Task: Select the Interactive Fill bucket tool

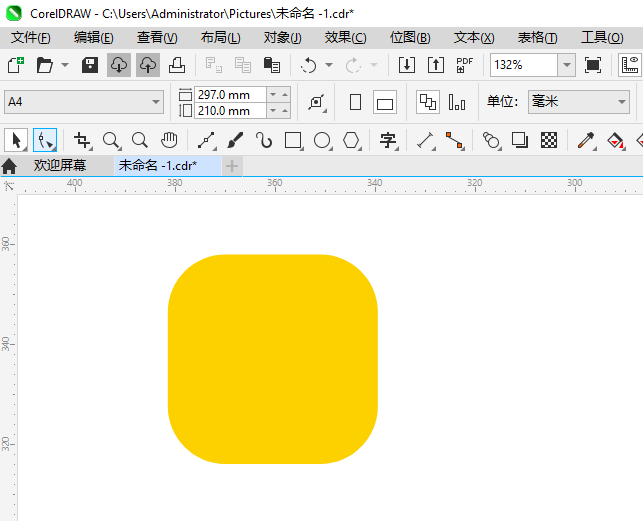Action: [615, 140]
